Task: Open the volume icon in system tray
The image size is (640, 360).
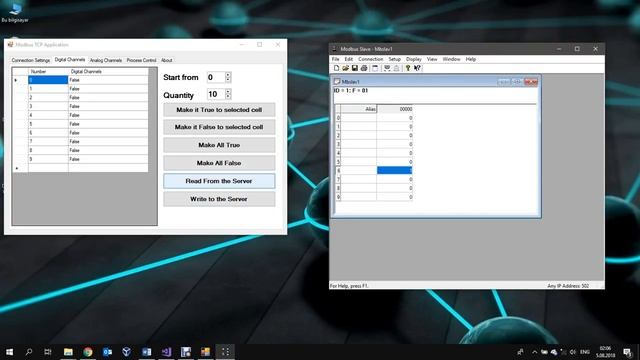Action: point(573,352)
